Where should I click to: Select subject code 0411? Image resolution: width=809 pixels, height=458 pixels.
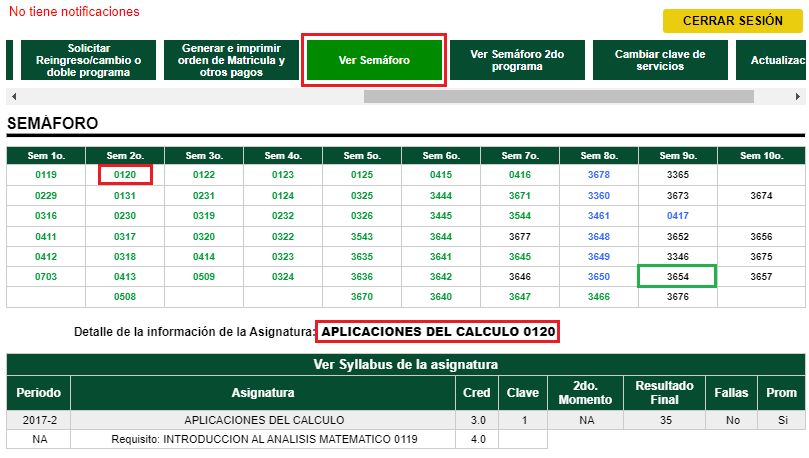pyautogui.click(x=46, y=237)
